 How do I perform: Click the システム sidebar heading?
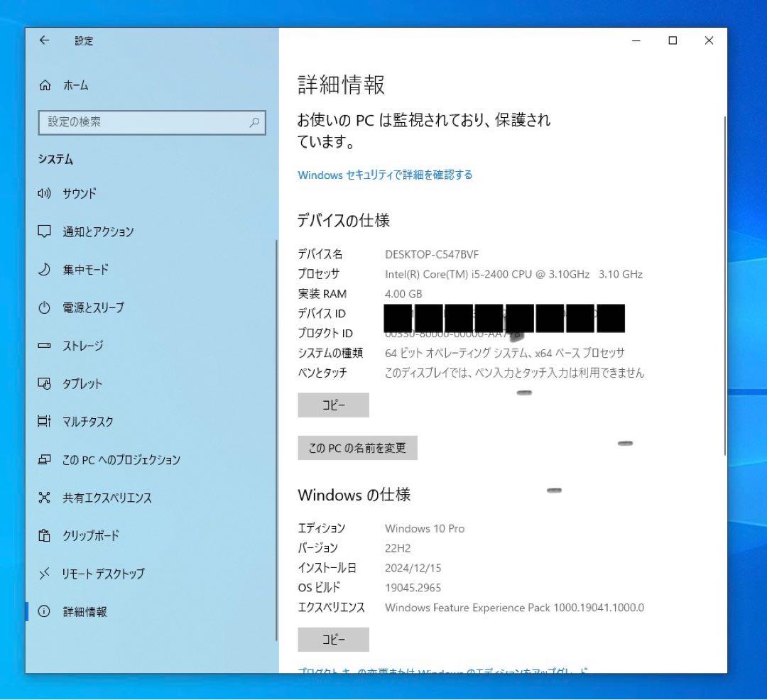click(x=56, y=159)
